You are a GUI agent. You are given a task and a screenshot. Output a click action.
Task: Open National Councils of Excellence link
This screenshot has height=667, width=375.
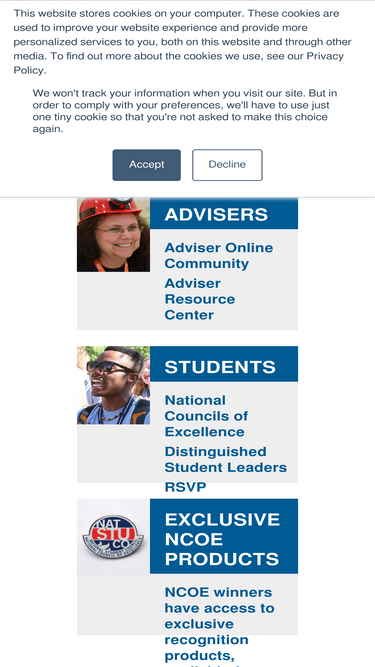coord(206,416)
